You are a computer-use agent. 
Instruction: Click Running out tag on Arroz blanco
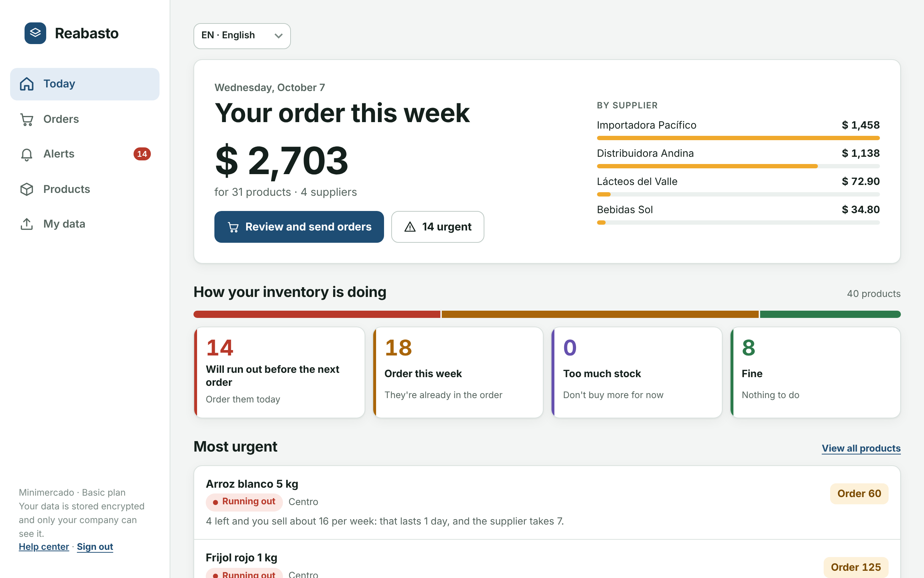point(244,502)
